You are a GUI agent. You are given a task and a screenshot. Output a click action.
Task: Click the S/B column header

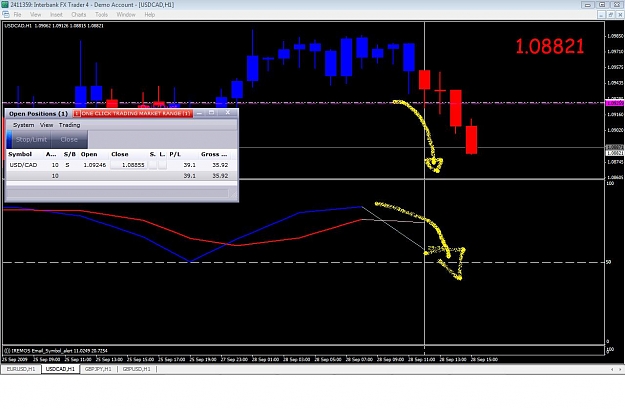pos(69,154)
